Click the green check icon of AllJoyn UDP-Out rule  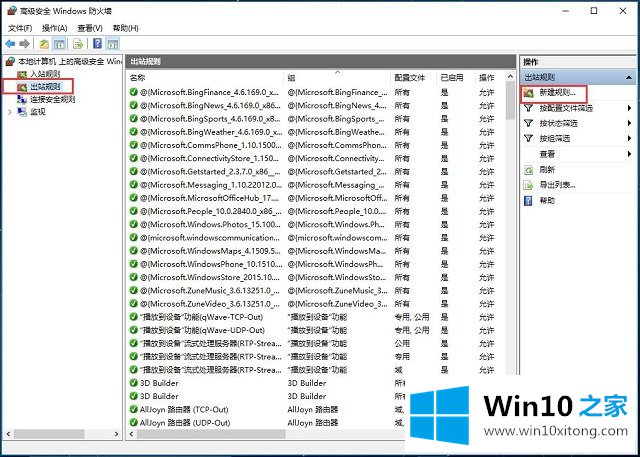pyautogui.click(x=133, y=422)
